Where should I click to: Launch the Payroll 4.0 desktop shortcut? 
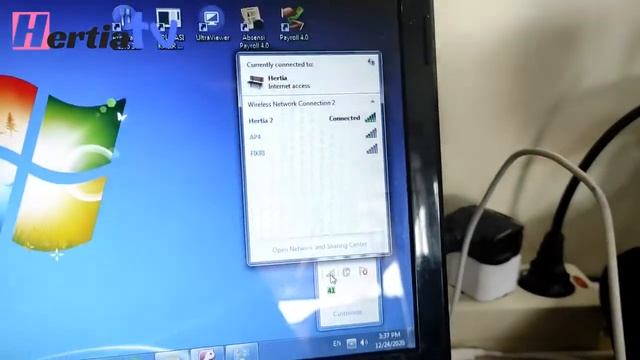click(293, 24)
